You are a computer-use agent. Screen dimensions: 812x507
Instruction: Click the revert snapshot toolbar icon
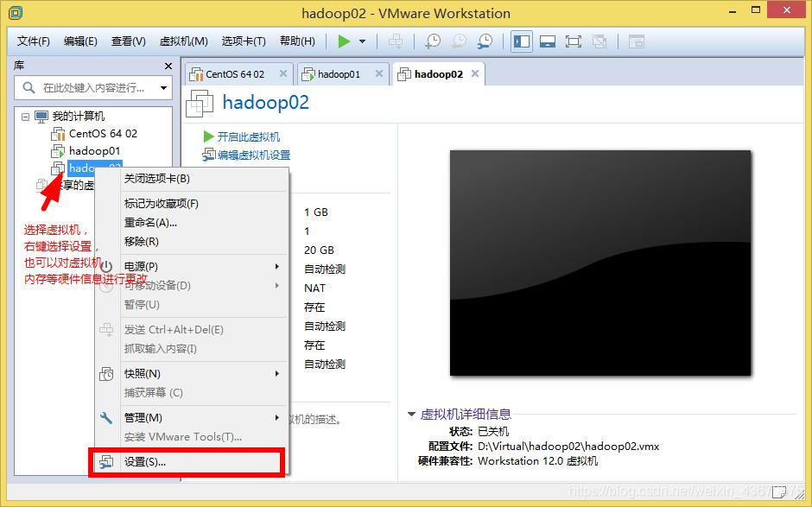[x=459, y=41]
